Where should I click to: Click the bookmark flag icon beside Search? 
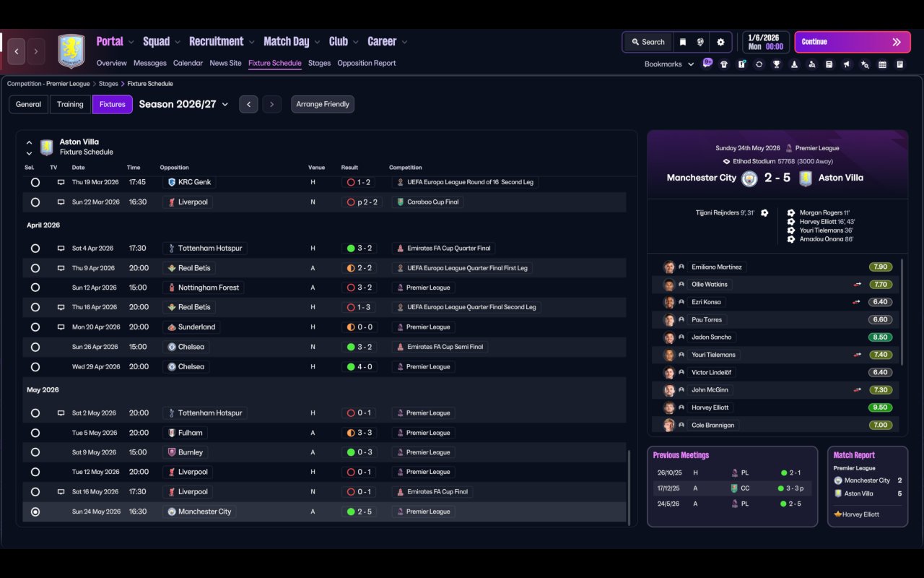click(x=682, y=42)
